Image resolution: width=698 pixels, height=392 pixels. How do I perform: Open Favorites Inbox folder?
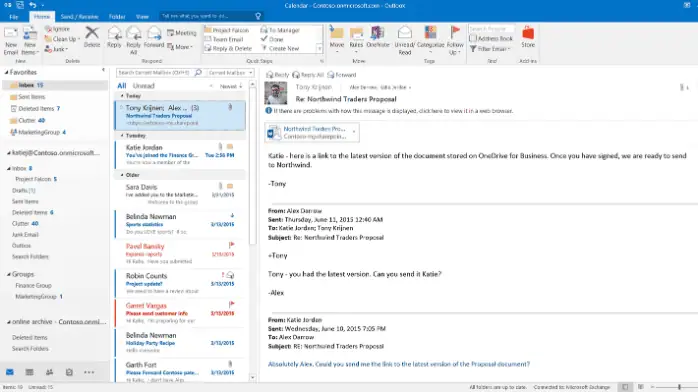[55, 85]
